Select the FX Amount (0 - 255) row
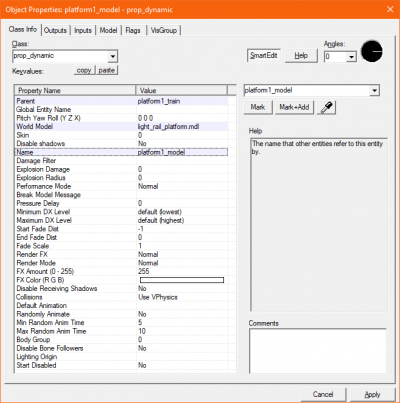Image resolution: width=400 pixels, height=403 pixels. (122, 271)
